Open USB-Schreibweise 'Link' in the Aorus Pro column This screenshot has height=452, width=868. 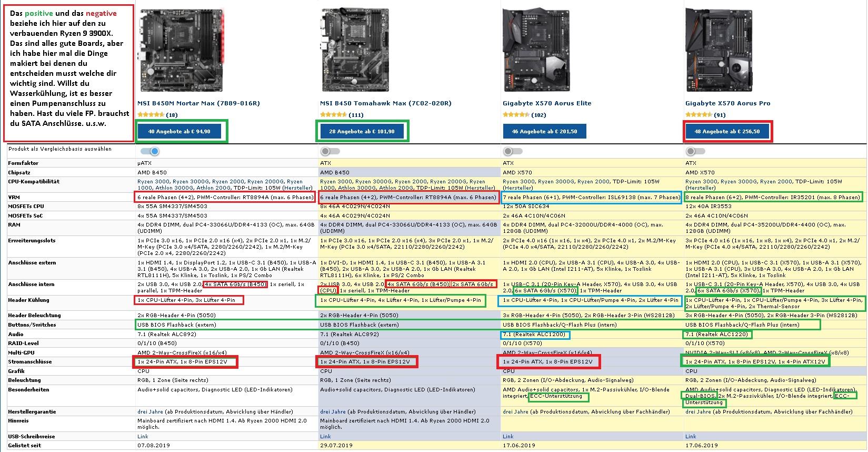pos(691,437)
